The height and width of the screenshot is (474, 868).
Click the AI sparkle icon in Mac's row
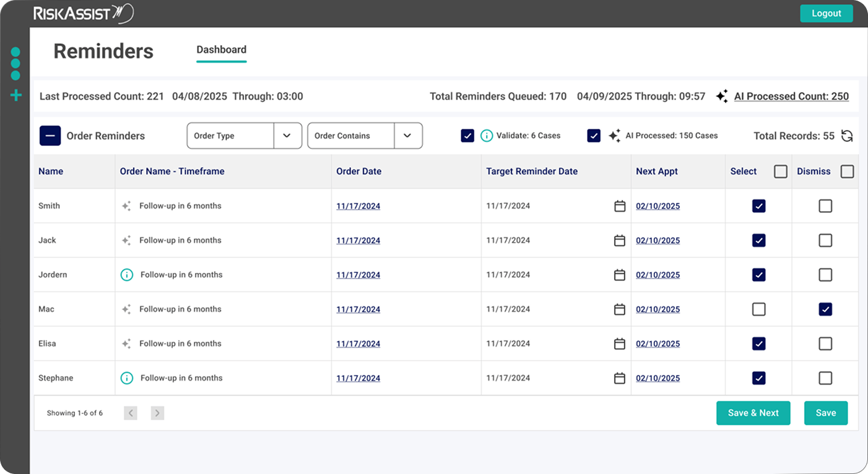(126, 309)
